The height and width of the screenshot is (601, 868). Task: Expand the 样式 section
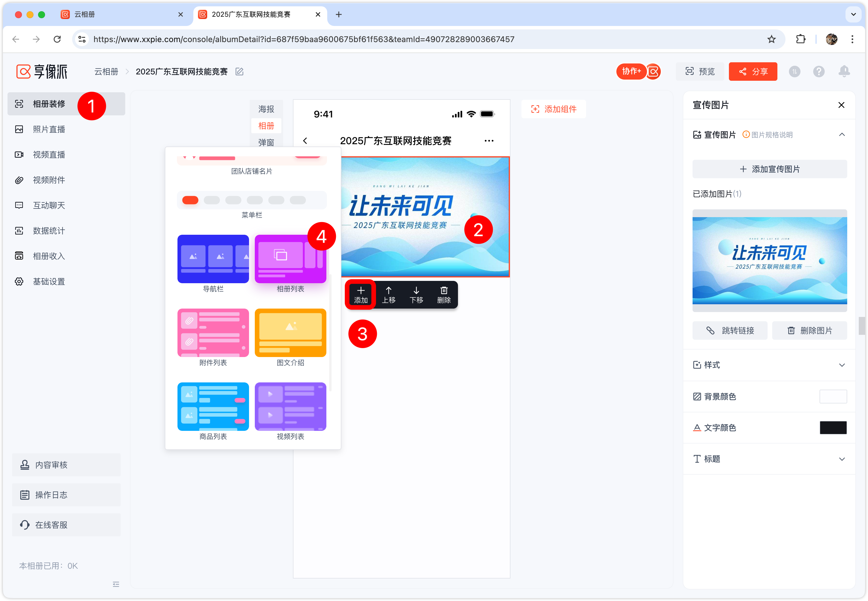click(x=842, y=365)
